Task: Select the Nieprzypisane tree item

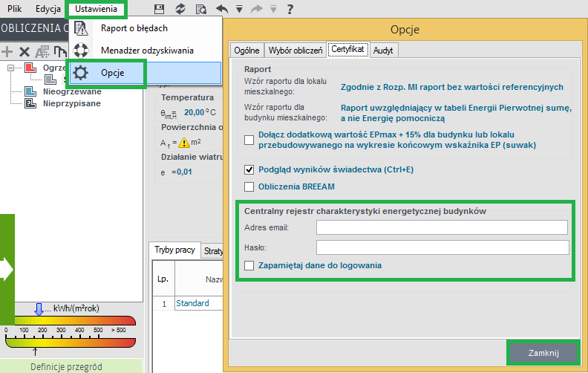Action: click(71, 103)
